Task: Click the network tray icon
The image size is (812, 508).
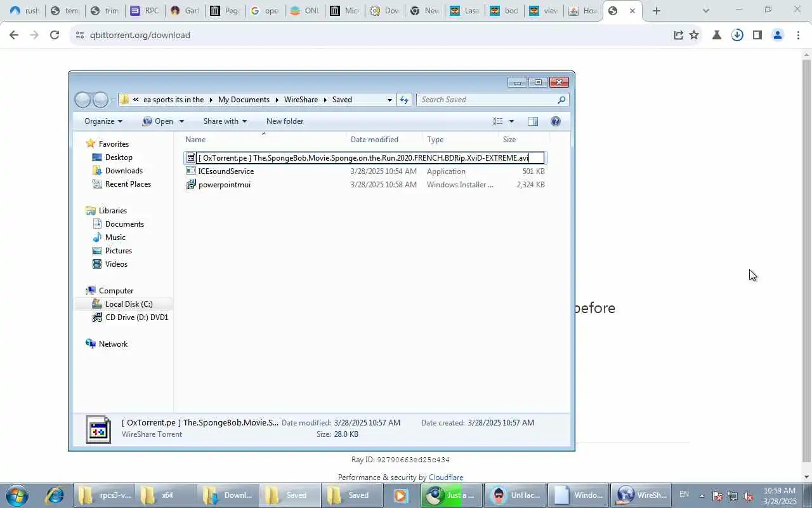Action: tap(733, 496)
